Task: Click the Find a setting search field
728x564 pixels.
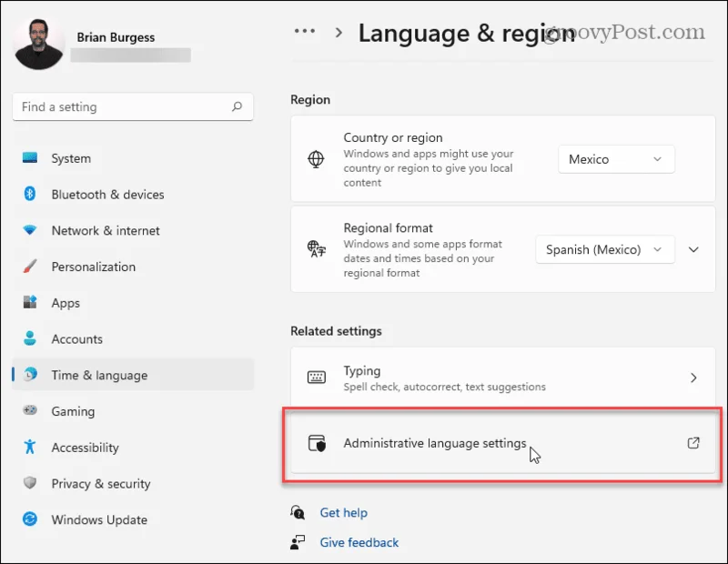Action: 133,106
